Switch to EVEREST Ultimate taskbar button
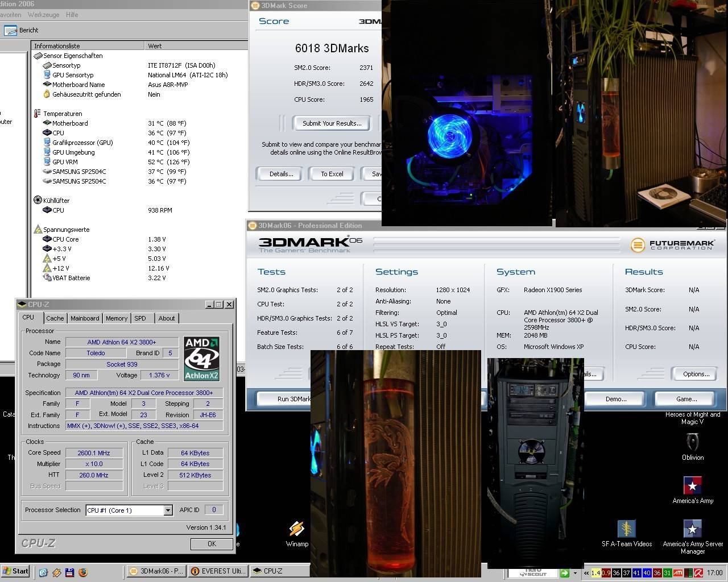Image resolution: width=728 pixels, height=582 pixels. (x=217, y=571)
